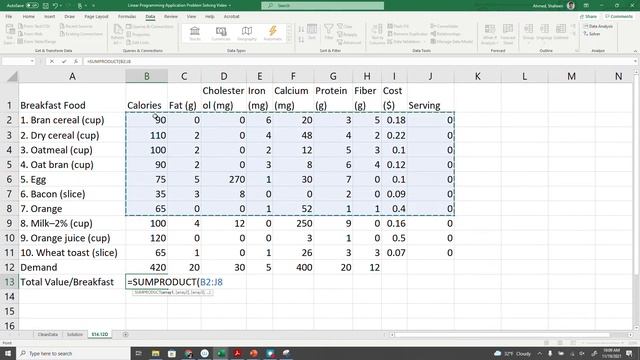
Task: Click Remove Duplicates icon
Action: pyautogui.click(x=390, y=34)
